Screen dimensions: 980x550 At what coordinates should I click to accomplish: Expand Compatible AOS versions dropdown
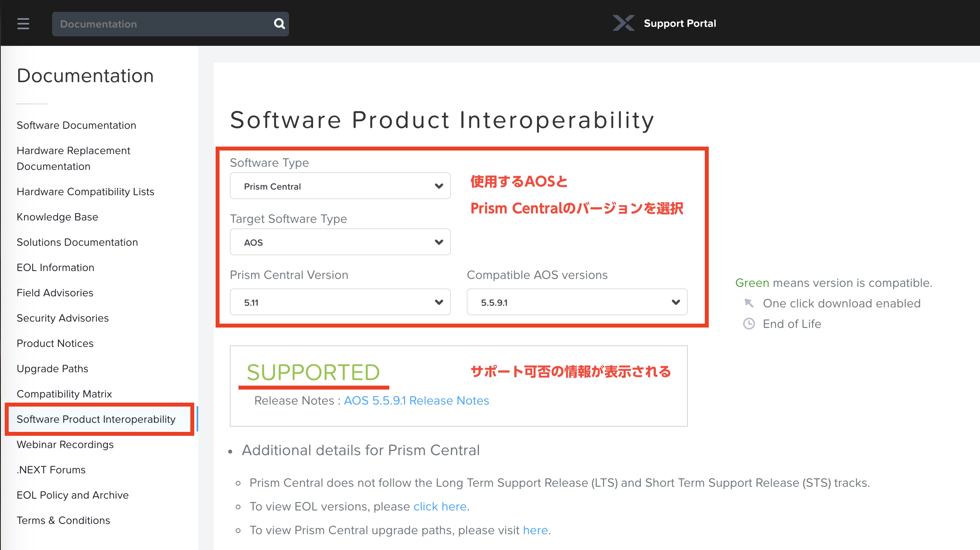click(x=577, y=302)
